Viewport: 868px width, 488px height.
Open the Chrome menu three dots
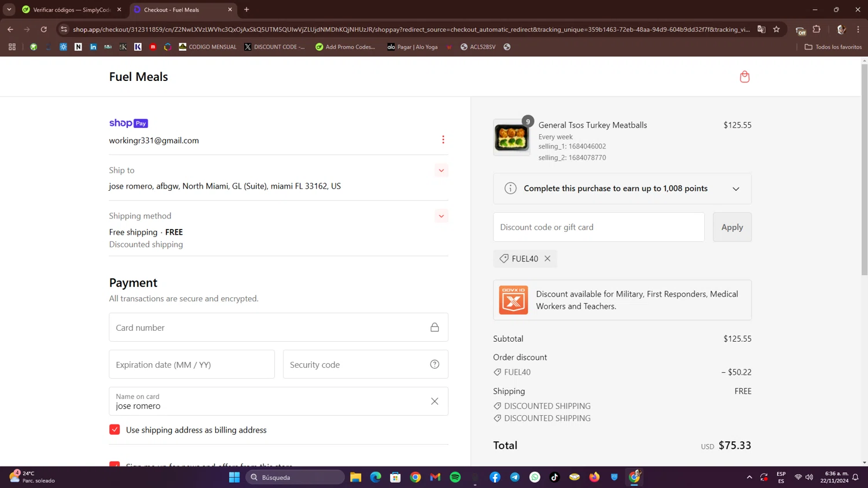pos(858,29)
